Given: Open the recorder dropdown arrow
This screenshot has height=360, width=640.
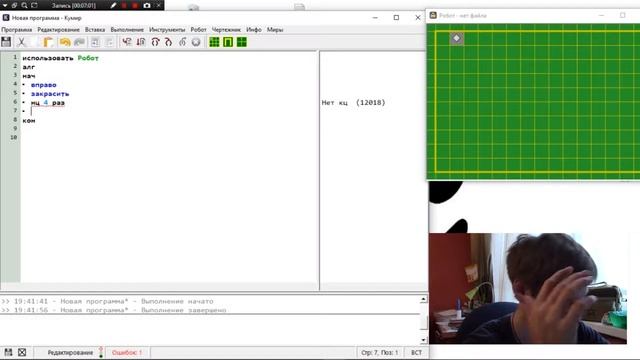Looking at the screenshot, I should [5, 5].
